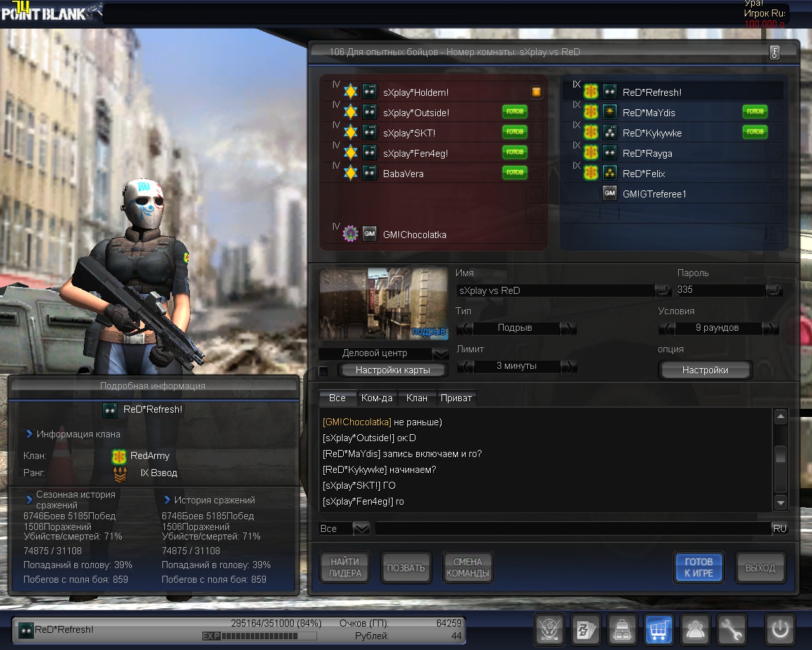
Task: Click the chat scrollbar down arrow
Action: coord(781,503)
